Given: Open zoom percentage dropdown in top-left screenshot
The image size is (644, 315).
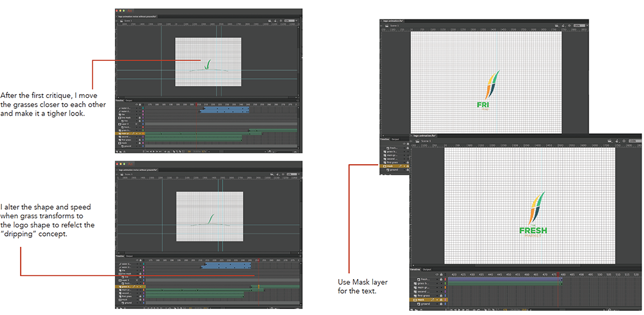Looking at the screenshot, I should click(x=289, y=21).
